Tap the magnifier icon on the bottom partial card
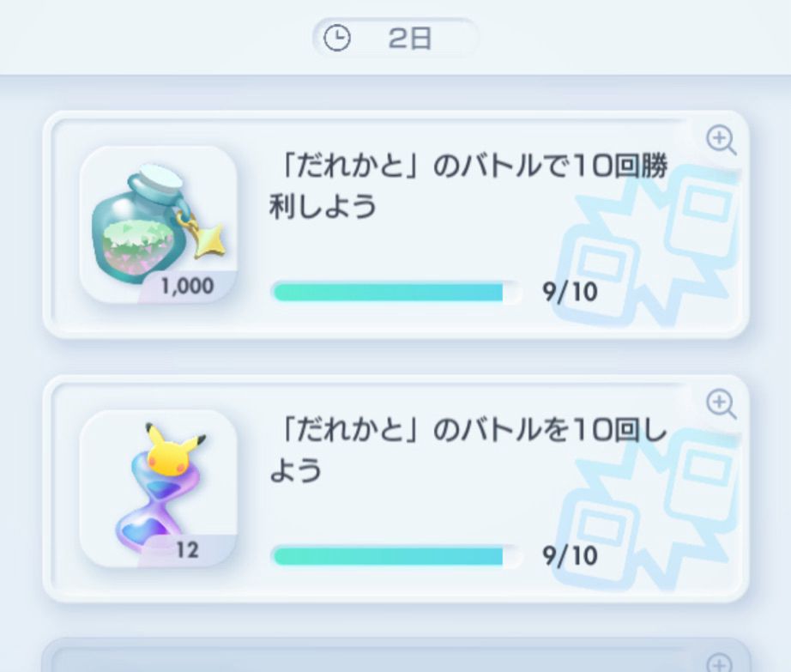Screen dimensions: 791x672 [x=720, y=663]
